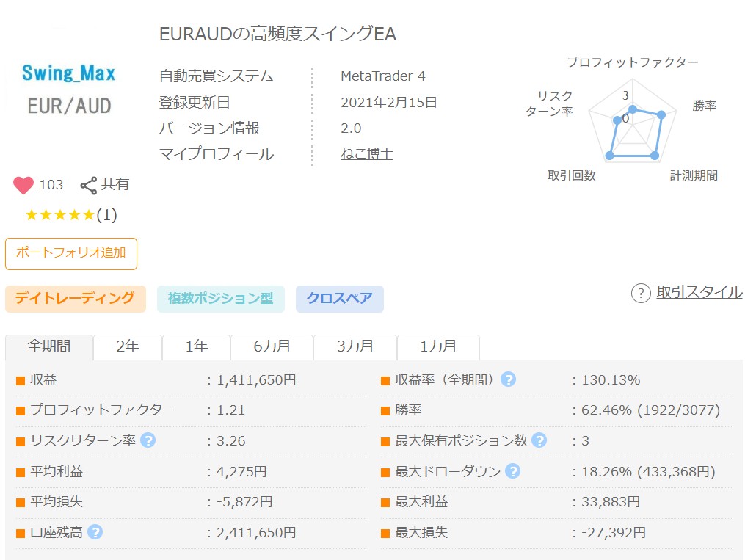Click the red heart favorite icon
The height and width of the screenshot is (560, 745).
23,185
